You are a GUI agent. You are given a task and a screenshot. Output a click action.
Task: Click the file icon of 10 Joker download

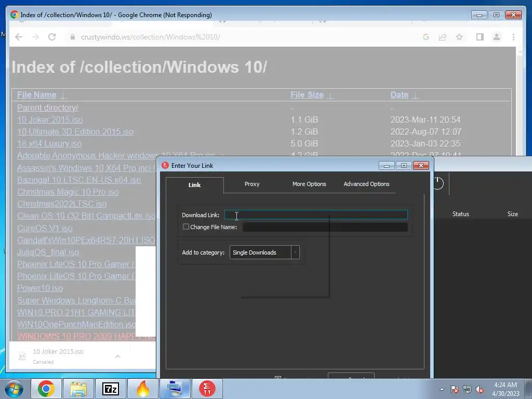tap(22, 356)
